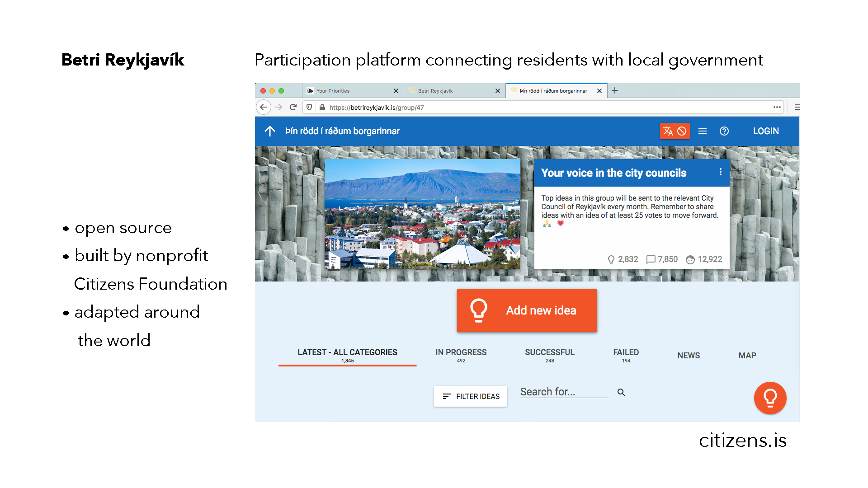Open the page actions three-dot menu
The height and width of the screenshot is (488, 868).
[777, 107]
